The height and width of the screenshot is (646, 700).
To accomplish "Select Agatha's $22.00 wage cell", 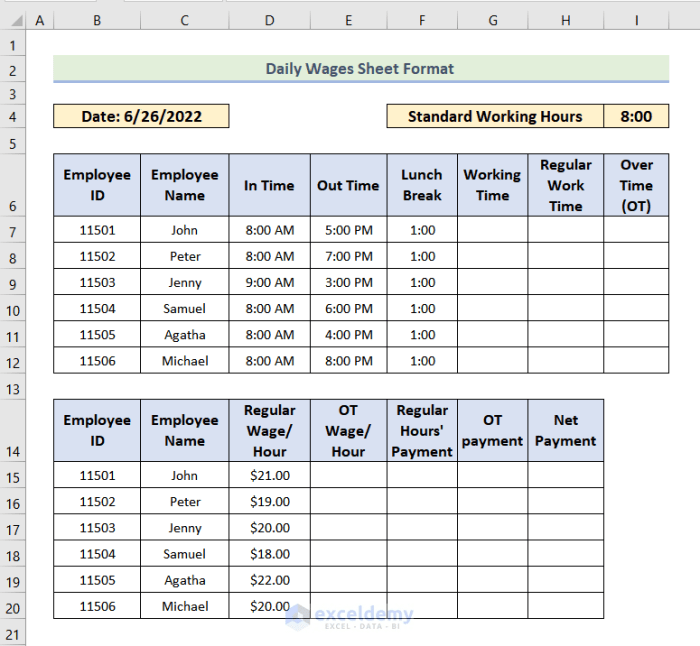I will [x=269, y=580].
